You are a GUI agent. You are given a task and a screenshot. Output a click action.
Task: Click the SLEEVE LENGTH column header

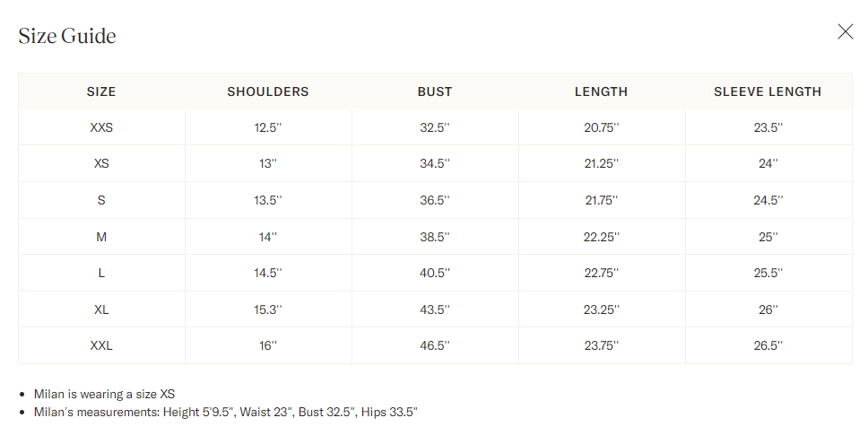pyautogui.click(x=768, y=91)
